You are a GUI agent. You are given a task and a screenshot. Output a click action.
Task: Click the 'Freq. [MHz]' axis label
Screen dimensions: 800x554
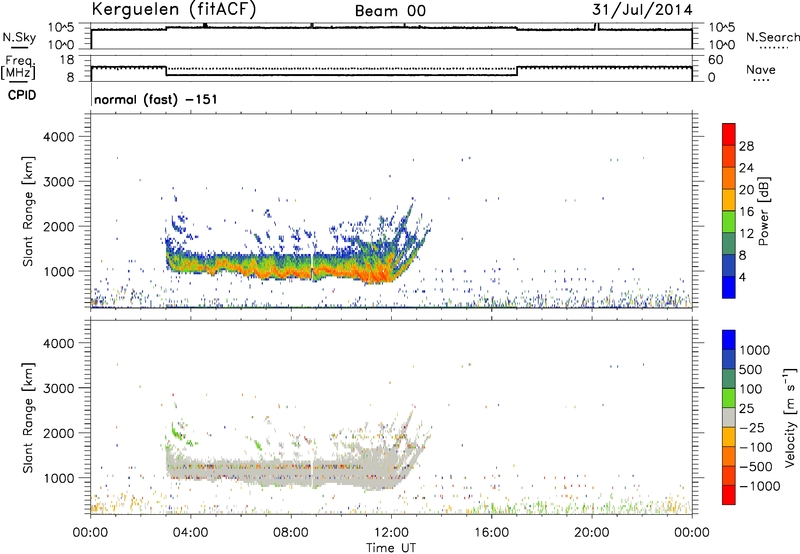pos(18,67)
